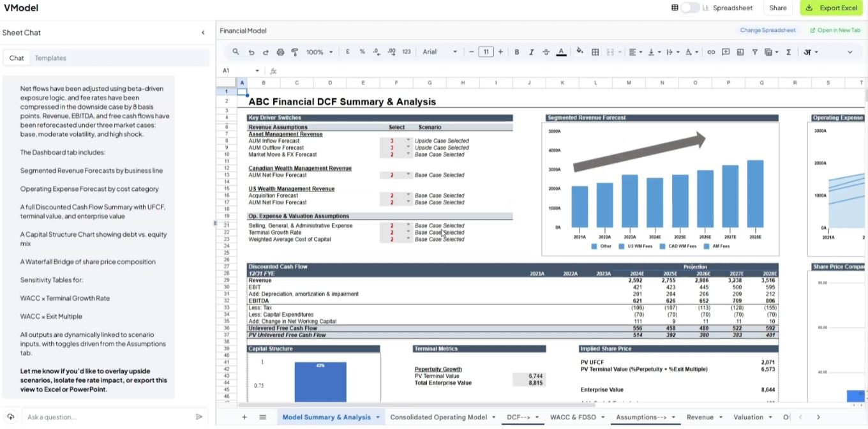Open the zoom 100% dropdown

click(320, 52)
